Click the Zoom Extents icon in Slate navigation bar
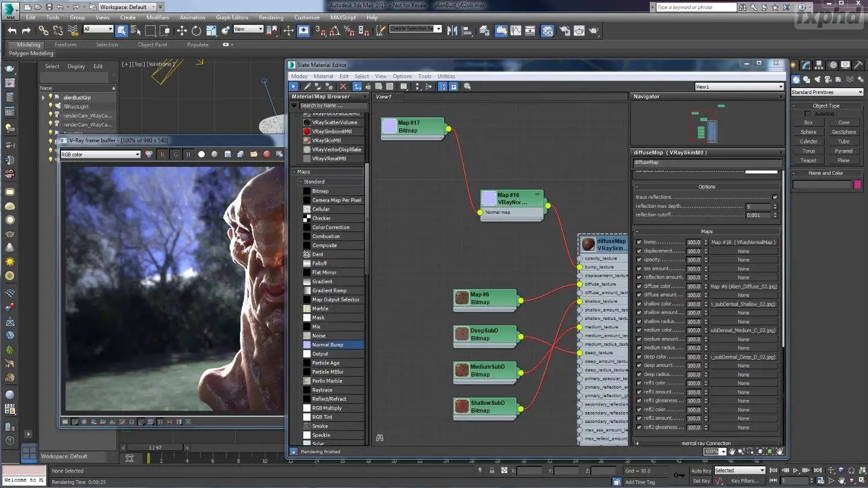Screen dimensions: 868x488 pyautogui.click(x=761, y=451)
